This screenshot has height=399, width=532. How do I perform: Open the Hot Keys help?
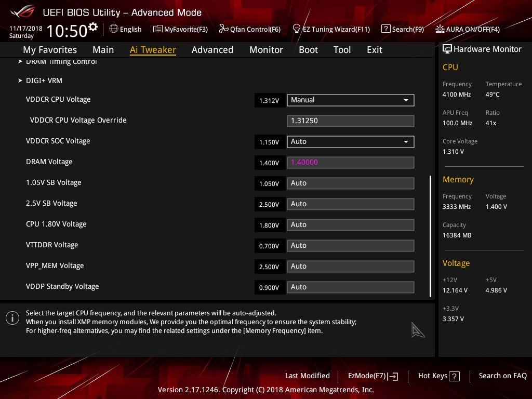pos(438,376)
